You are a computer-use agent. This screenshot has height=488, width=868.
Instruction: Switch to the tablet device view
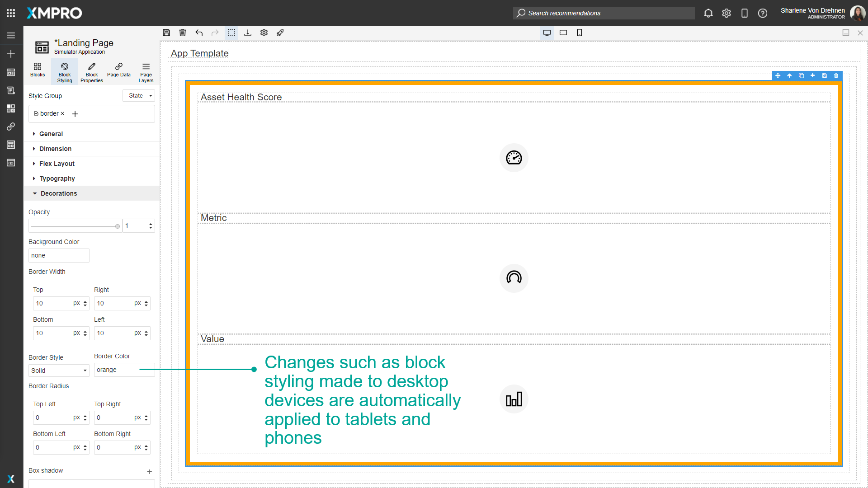tap(563, 33)
